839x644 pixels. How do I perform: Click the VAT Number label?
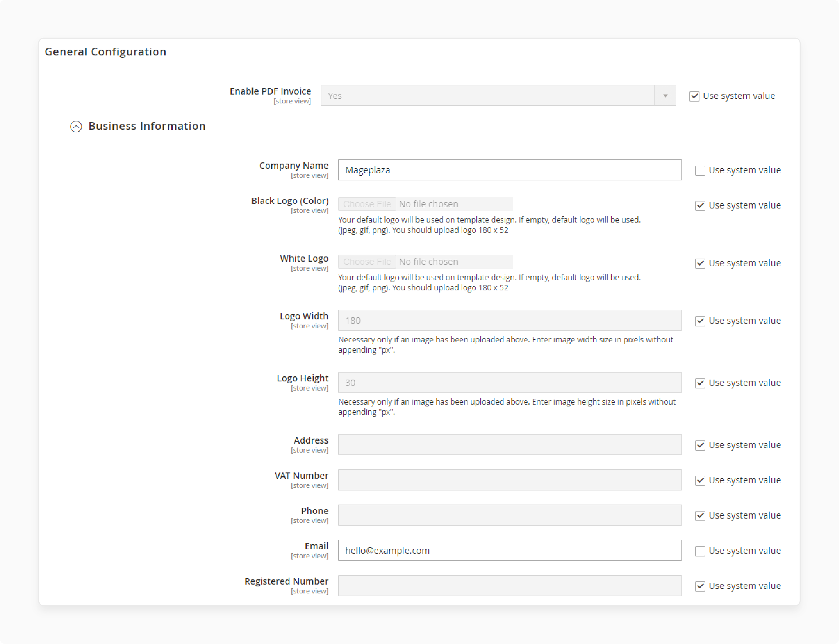coord(301,476)
